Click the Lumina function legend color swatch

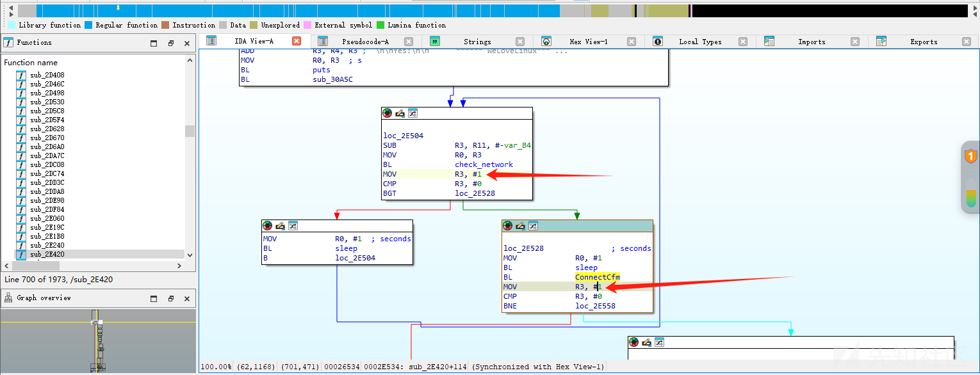[380, 26]
